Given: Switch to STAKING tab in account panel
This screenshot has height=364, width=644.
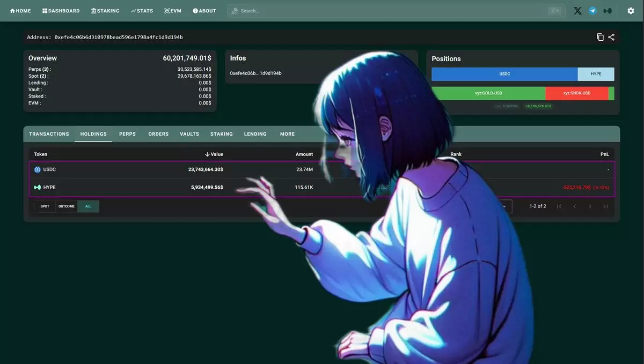Looking at the screenshot, I should tap(222, 134).
